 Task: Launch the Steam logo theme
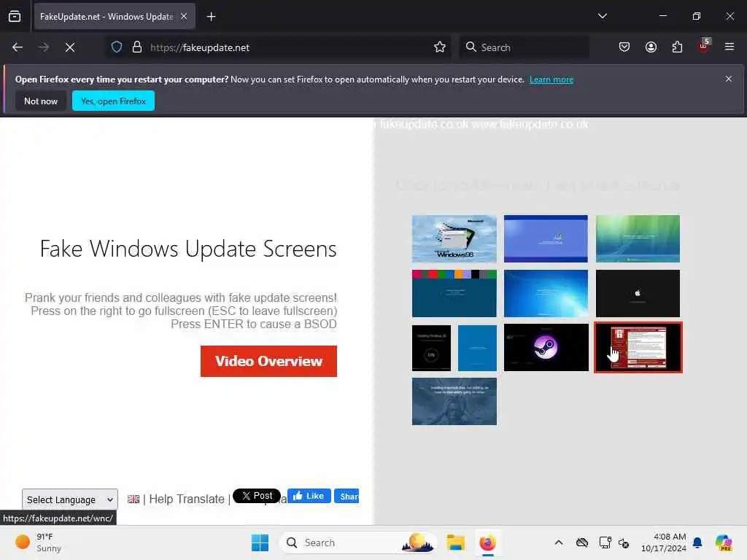(546, 348)
